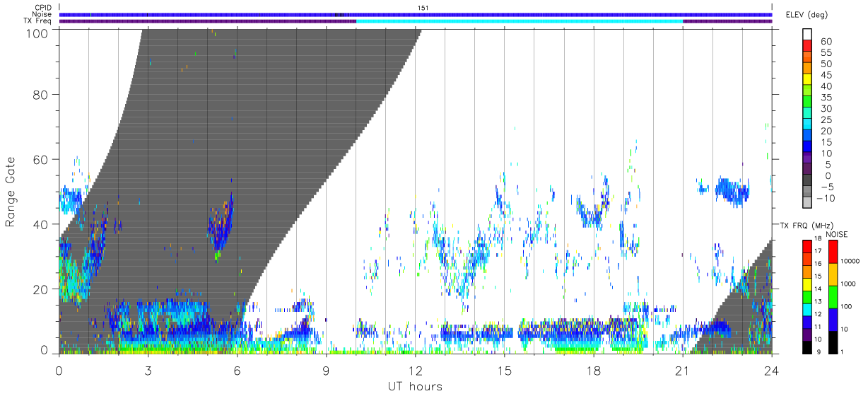
Task: Pick the green segment of NOISE colorbar
Action: click(x=832, y=297)
